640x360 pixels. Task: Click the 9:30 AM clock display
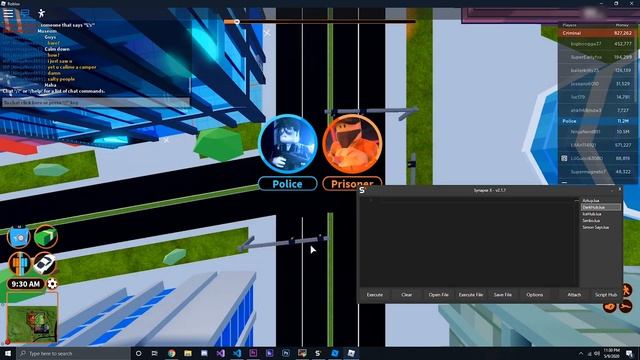pos(26,284)
